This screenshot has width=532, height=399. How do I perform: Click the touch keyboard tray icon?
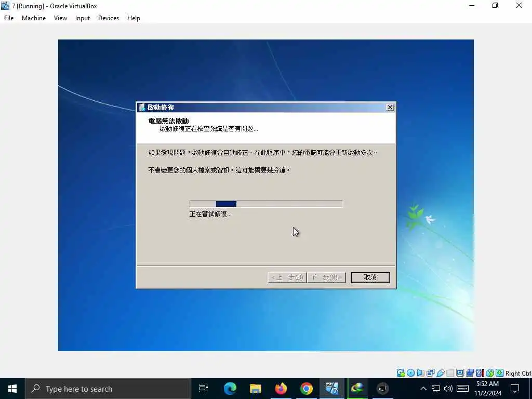pos(463,389)
